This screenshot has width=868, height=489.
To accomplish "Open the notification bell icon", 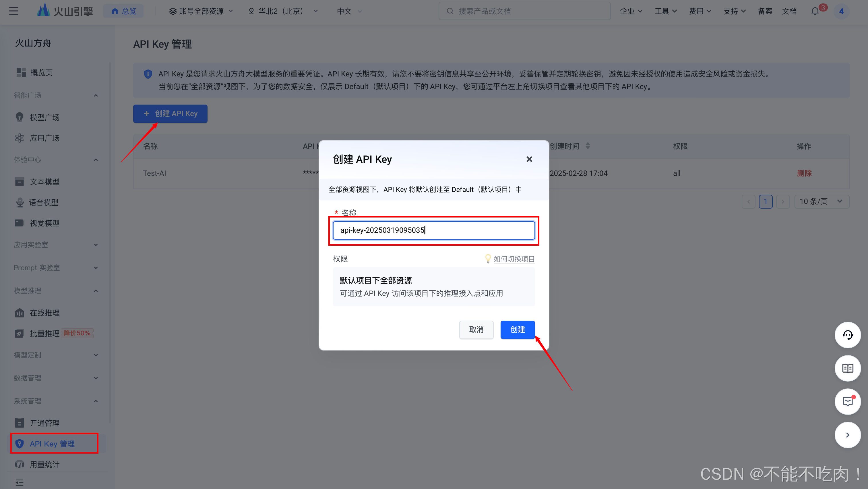I will (x=815, y=11).
